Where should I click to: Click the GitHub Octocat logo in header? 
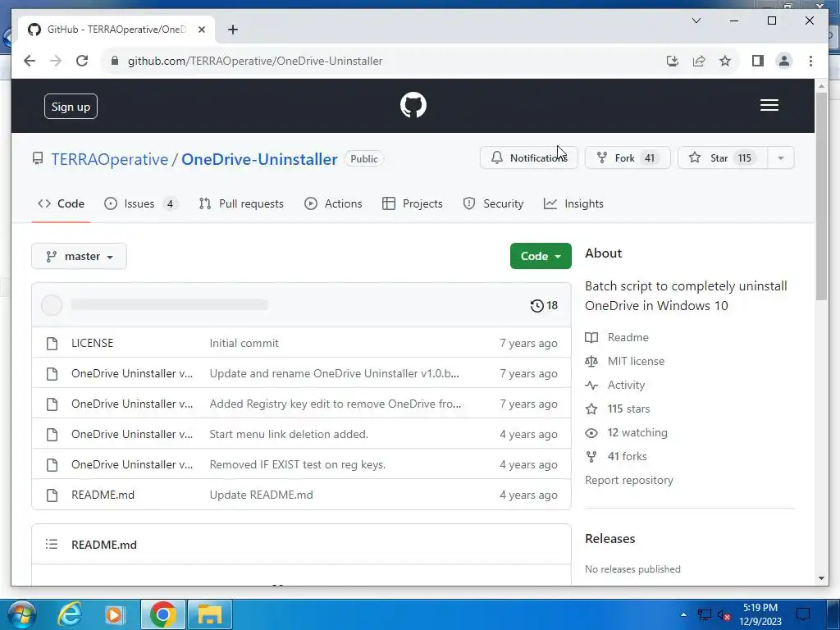point(413,105)
